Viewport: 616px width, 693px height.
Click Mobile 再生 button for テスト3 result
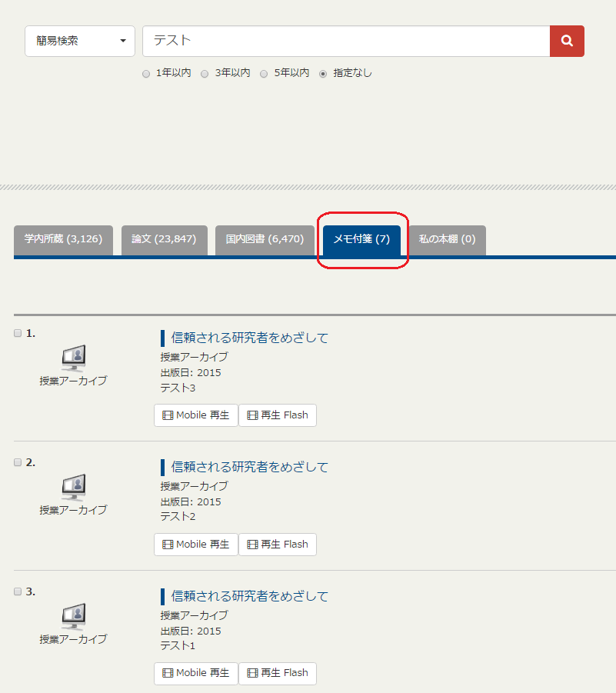click(x=196, y=415)
